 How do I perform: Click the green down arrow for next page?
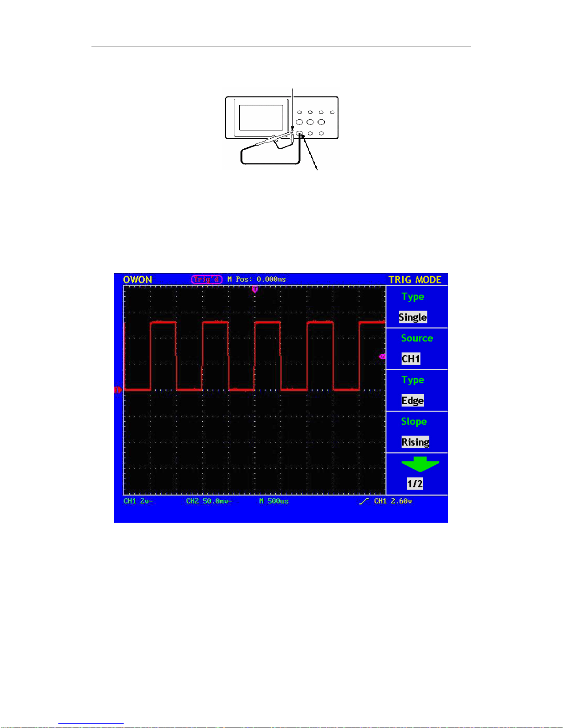(x=420, y=464)
